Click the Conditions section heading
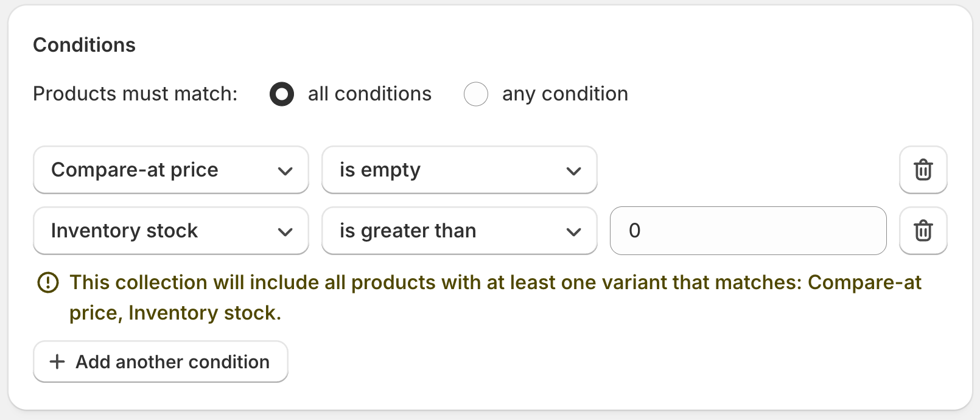Viewport: 980px width, 420px height. (85, 45)
